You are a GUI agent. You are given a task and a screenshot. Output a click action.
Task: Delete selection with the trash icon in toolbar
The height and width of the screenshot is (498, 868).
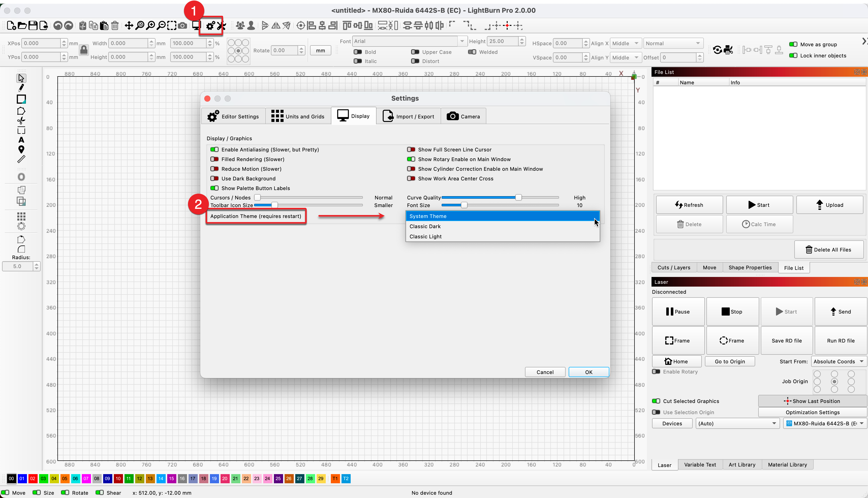click(115, 26)
